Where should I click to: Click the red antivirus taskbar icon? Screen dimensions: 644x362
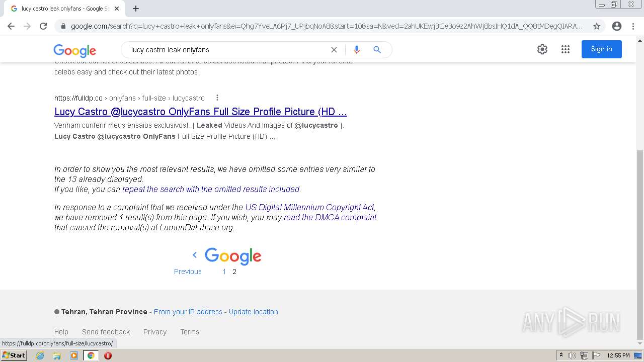pos(108,355)
